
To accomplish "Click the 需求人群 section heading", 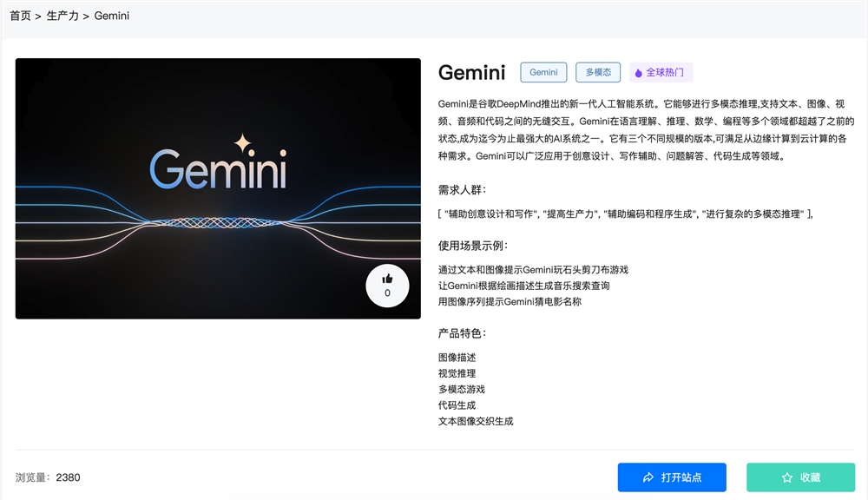I will tap(463, 190).
